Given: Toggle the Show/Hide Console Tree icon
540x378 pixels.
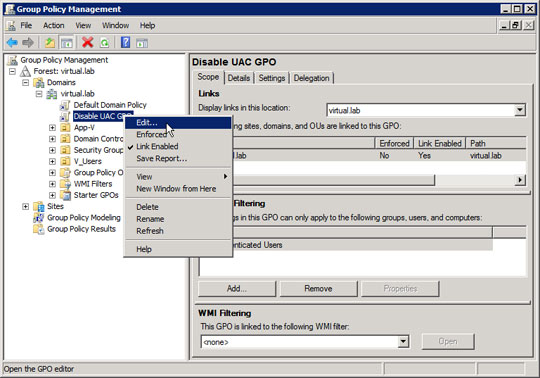Looking at the screenshot, I should (x=67, y=43).
